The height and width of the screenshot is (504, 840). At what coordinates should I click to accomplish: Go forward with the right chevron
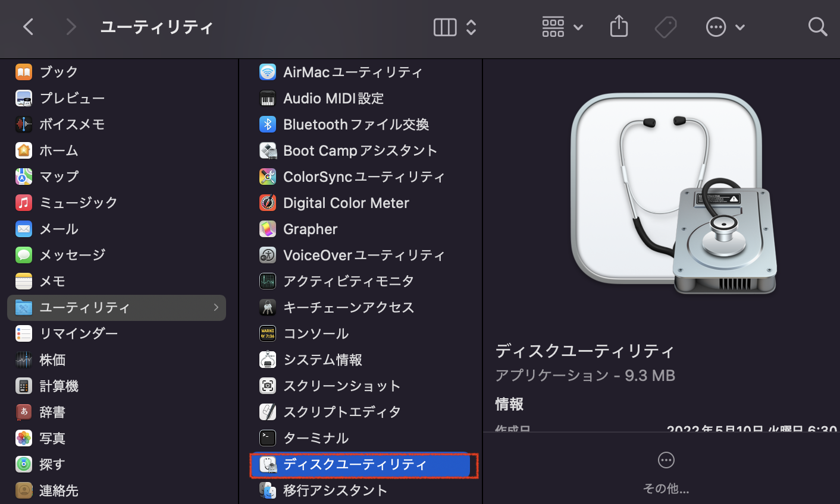[71, 27]
